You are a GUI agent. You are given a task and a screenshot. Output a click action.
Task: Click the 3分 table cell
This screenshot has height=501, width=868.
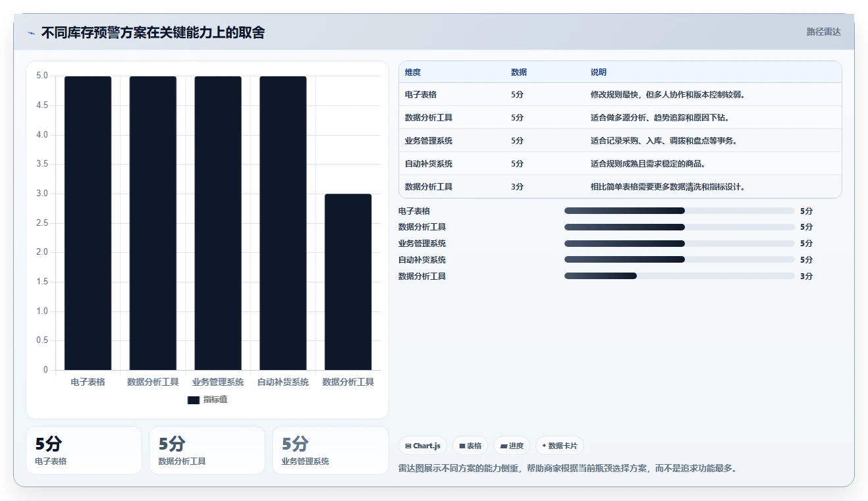pyautogui.click(x=518, y=187)
